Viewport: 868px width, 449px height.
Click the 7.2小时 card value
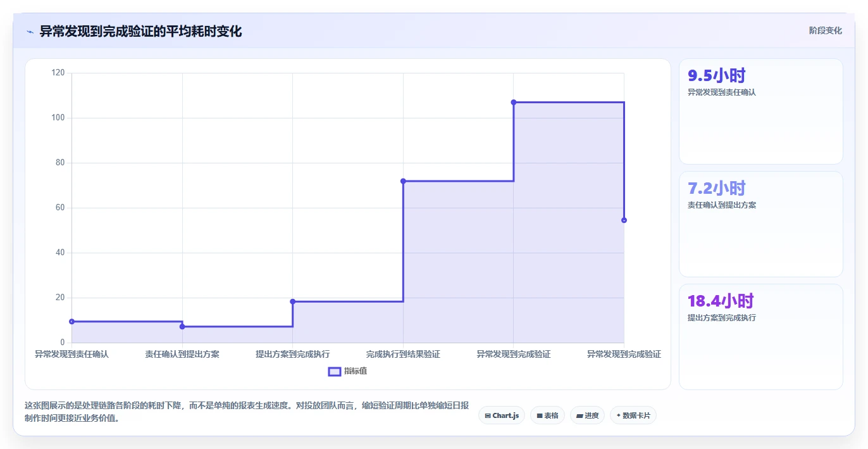click(717, 188)
